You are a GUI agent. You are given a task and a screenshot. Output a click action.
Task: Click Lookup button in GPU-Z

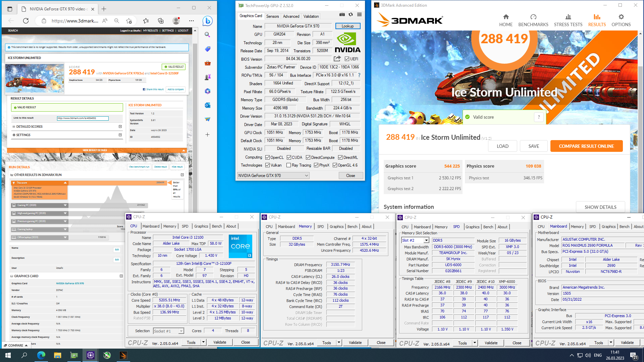[347, 26]
